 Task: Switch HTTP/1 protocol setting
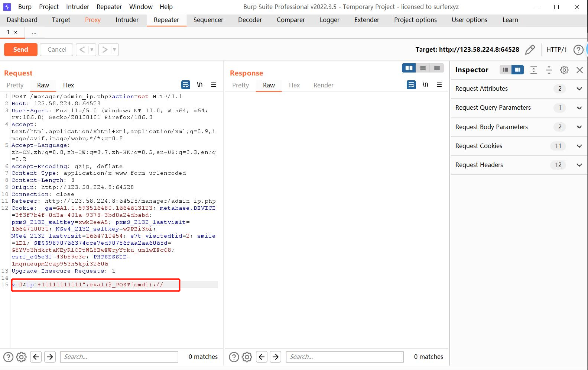tap(556, 49)
